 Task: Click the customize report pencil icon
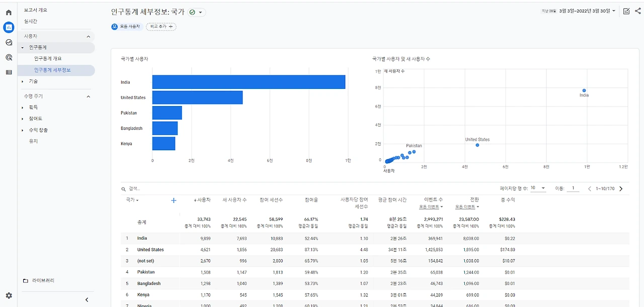click(x=626, y=11)
